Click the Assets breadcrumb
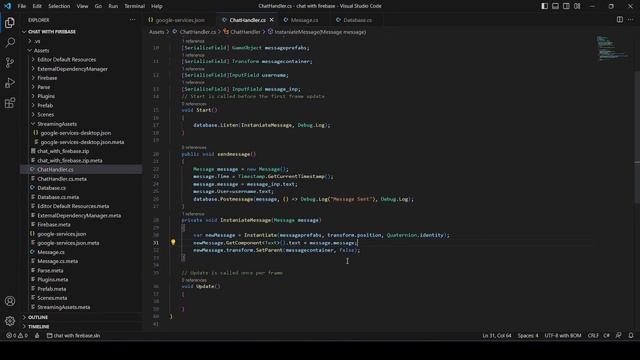 (x=156, y=32)
